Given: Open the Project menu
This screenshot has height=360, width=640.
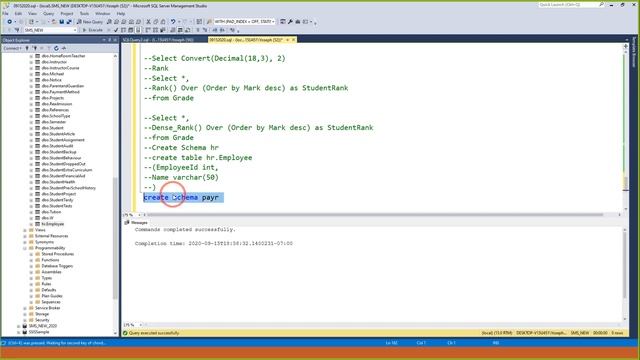Looking at the screenshot, I should [67, 13].
